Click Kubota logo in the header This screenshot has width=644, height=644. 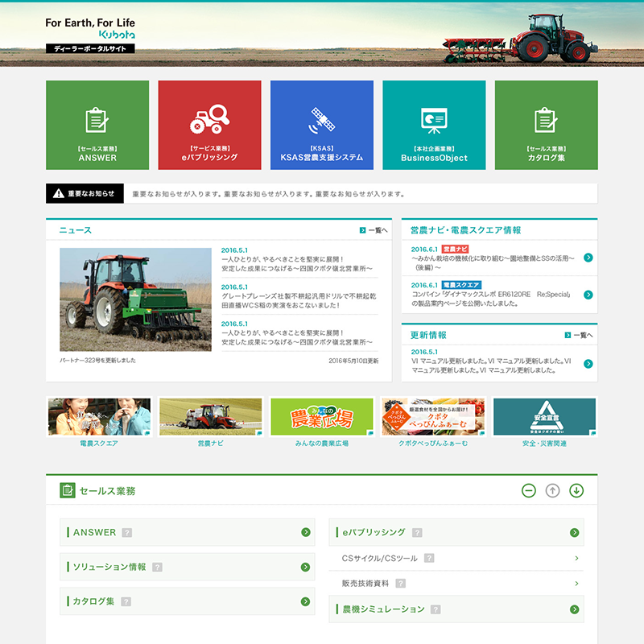[x=117, y=35]
